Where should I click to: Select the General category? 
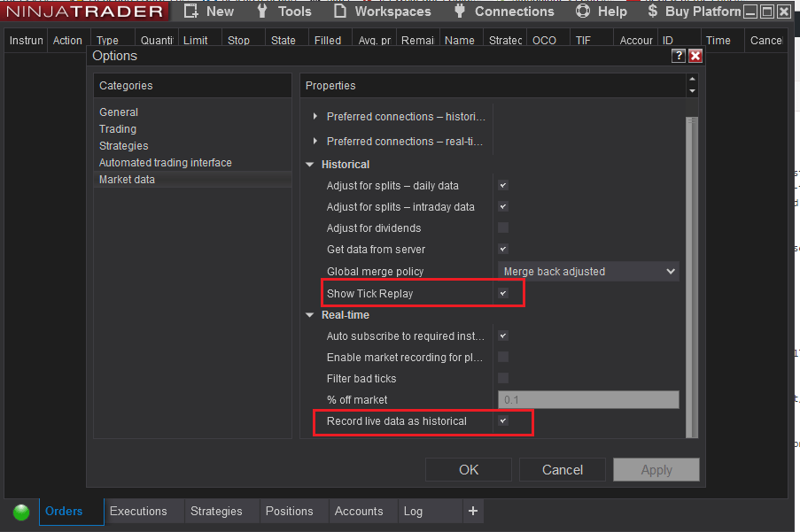pyautogui.click(x=192, y=112)
